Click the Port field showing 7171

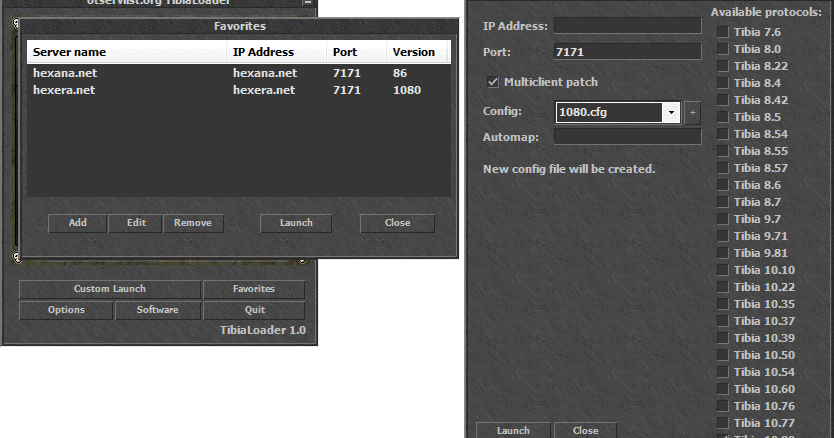point(628,52)
